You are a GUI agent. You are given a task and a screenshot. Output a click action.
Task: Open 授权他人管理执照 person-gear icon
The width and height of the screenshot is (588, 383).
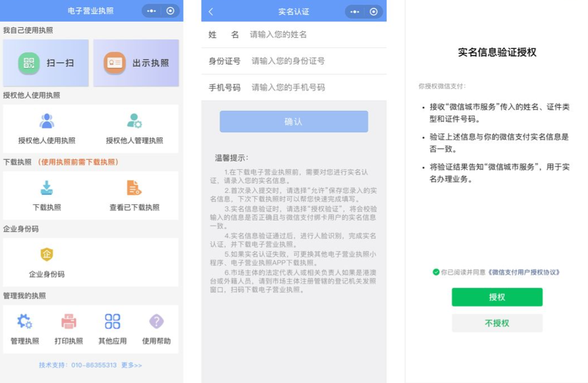(x=134, y=121)
